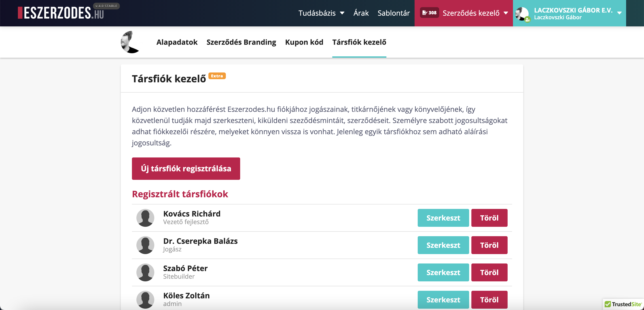Viewport: 644px width, 310px height.
Task: Delete Szabó Péter using Töröl
Action: click(x=489, y=272)
